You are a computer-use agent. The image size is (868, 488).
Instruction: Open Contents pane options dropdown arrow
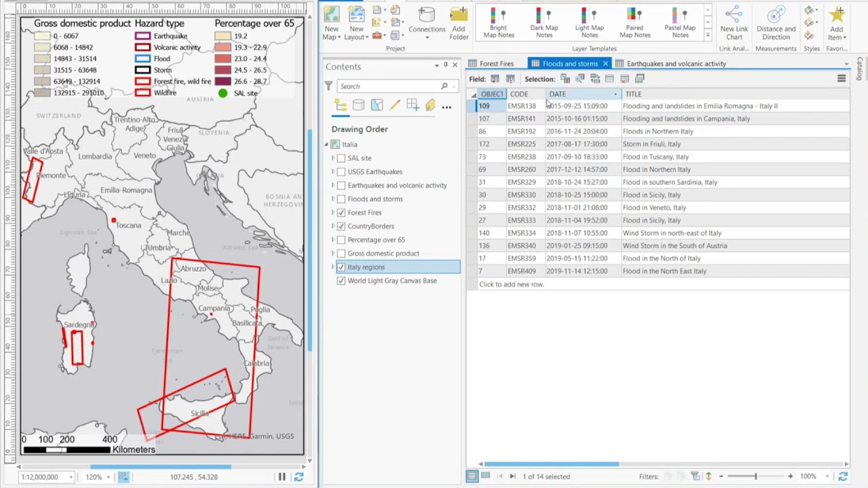tap(436, 66)
